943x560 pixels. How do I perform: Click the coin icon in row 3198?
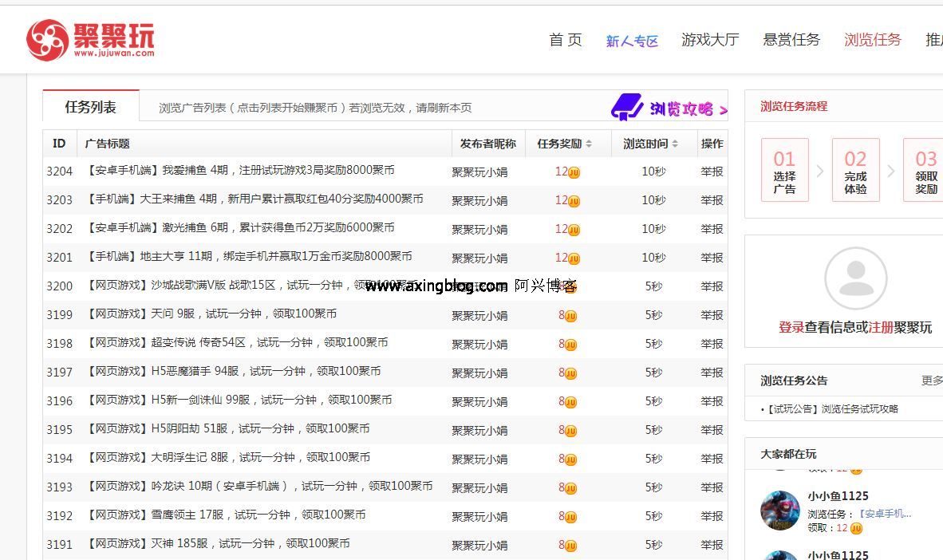(x=570, y=345)
